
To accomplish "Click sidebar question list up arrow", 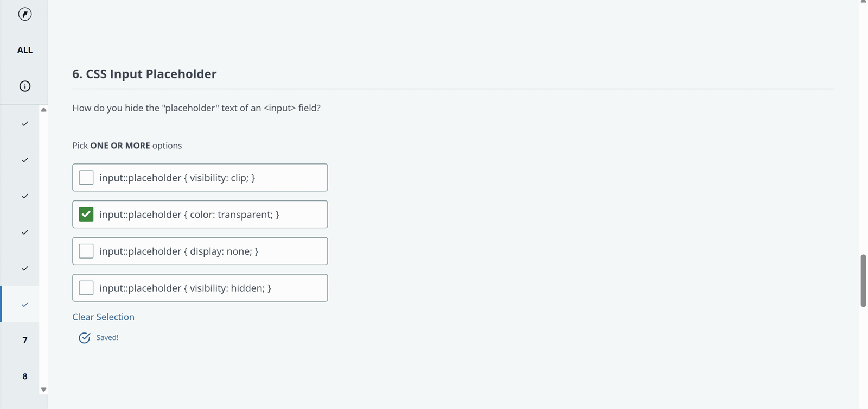I will pyautogui.click(x=44, y=110).
